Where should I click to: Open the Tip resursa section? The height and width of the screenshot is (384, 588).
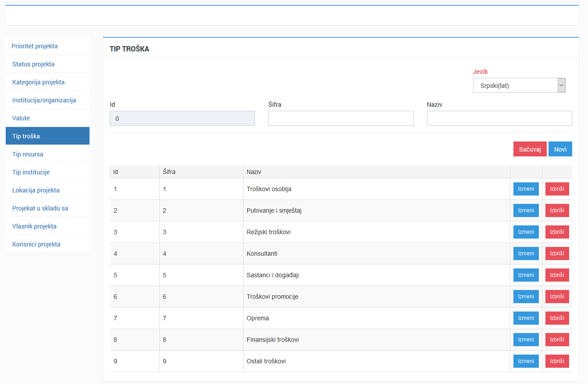pyautogui.click(x=28, y=154)
